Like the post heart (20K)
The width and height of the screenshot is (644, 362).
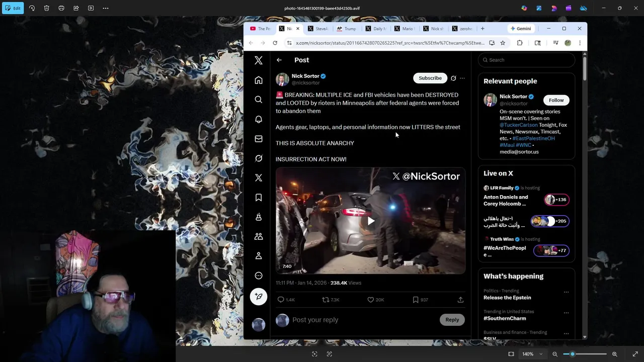tap(376, 300)
